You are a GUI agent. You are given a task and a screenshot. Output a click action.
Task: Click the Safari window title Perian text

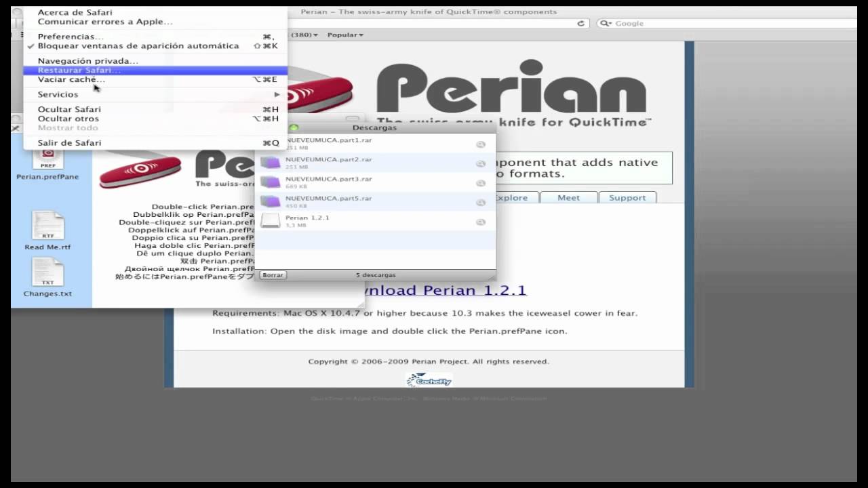click(x=429, y=12)
